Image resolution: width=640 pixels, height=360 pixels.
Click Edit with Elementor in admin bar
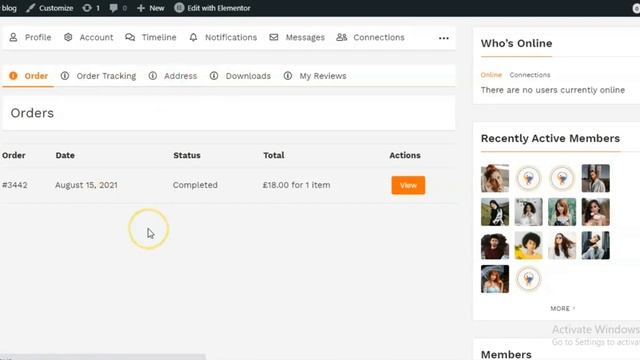click(x=212, y=8)
